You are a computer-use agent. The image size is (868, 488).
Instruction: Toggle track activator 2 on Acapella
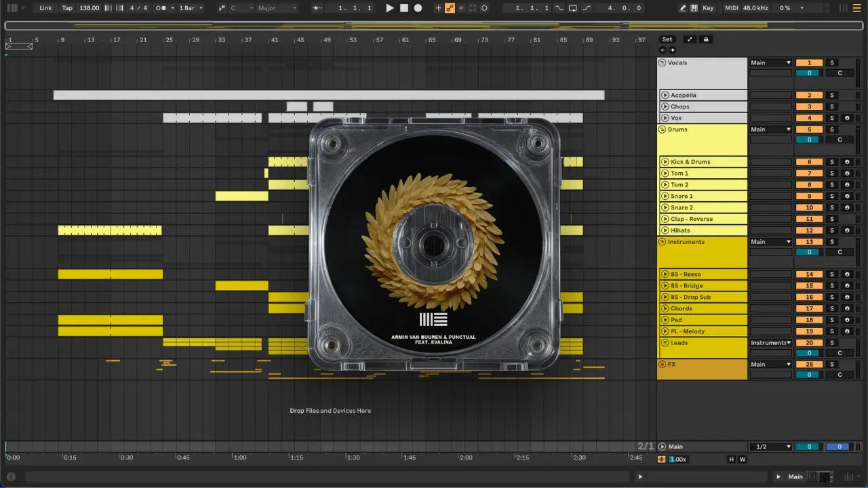click(x=809, y=96)
